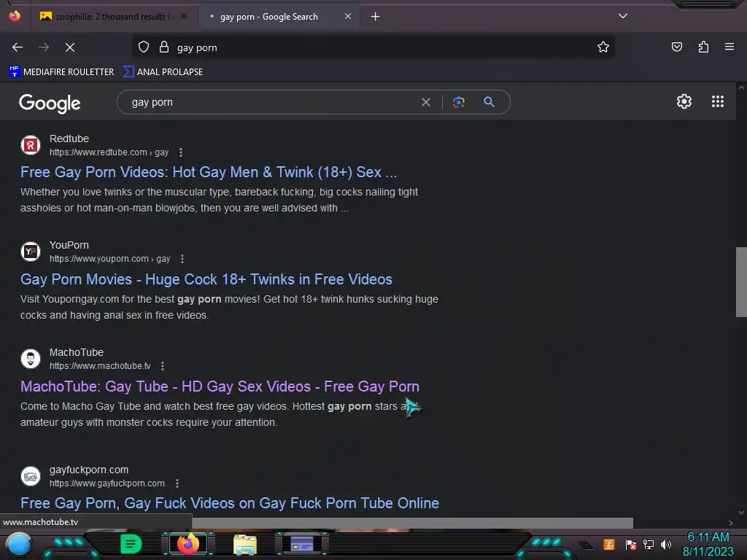Open Action Center flag tray icon

coord(631,544)
